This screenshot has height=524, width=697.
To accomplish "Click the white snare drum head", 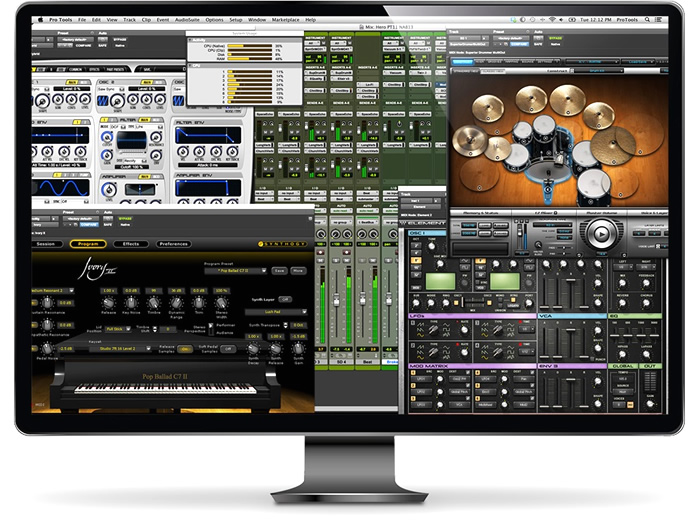I will pos(518,156).
